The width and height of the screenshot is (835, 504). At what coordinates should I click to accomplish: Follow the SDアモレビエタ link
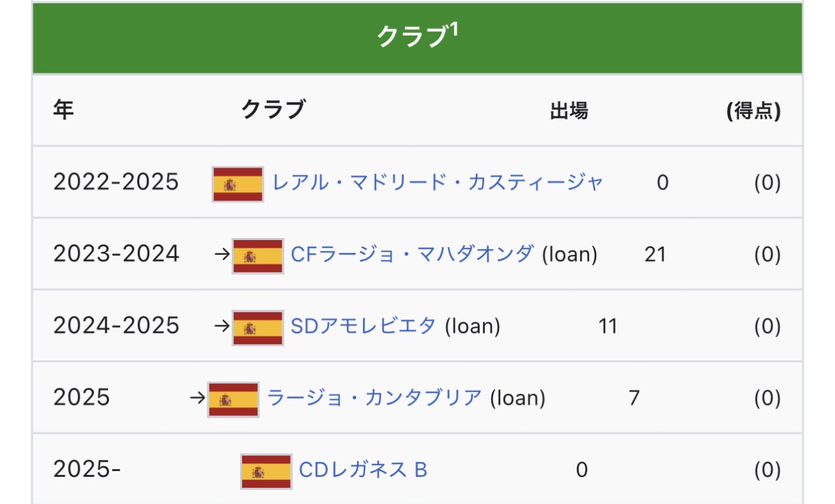363,326
